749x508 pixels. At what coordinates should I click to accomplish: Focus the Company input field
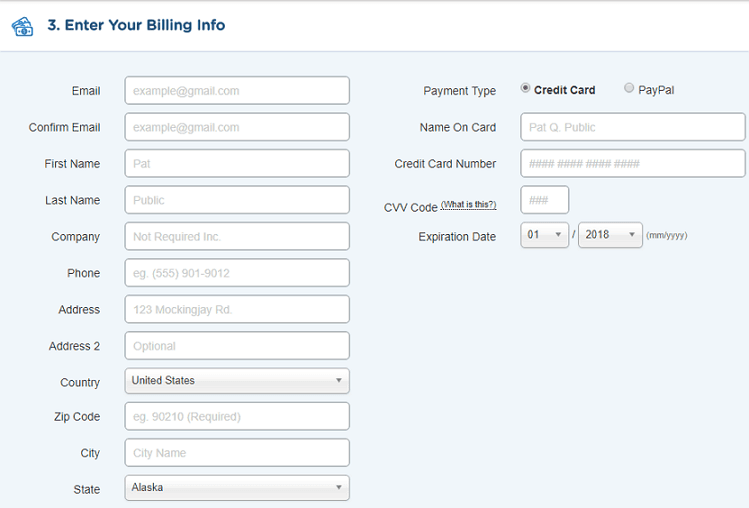pos(237,236)
